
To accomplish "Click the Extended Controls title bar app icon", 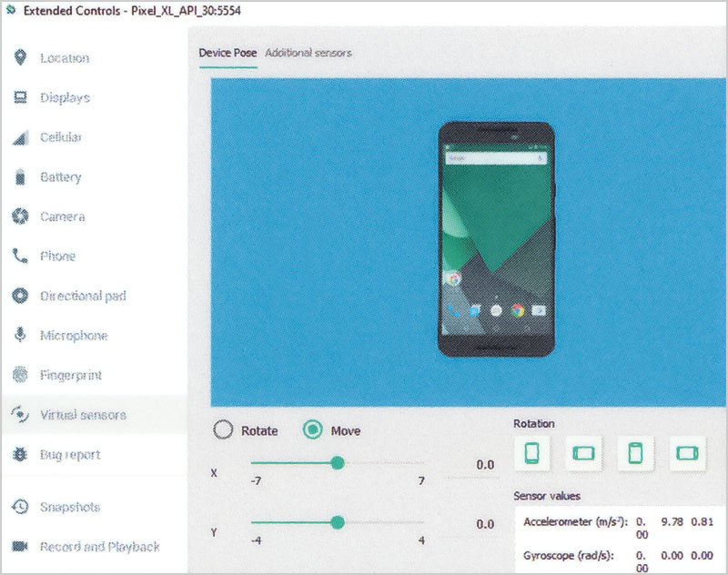I will pos(11,10).
